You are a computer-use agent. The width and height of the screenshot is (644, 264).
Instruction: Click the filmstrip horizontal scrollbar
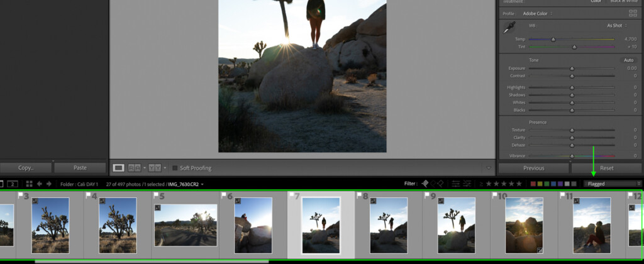point(152,261)
